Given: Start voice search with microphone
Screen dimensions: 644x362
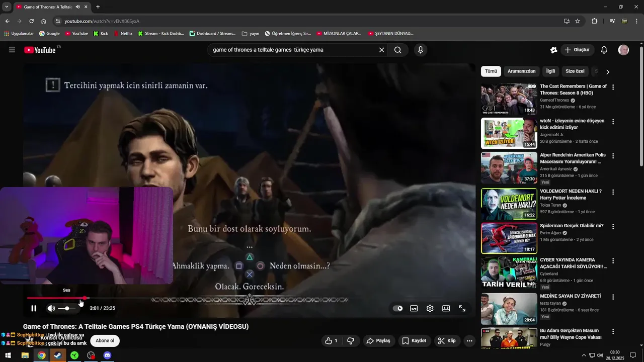Looking at the screenshot, I should pos(421,50).
